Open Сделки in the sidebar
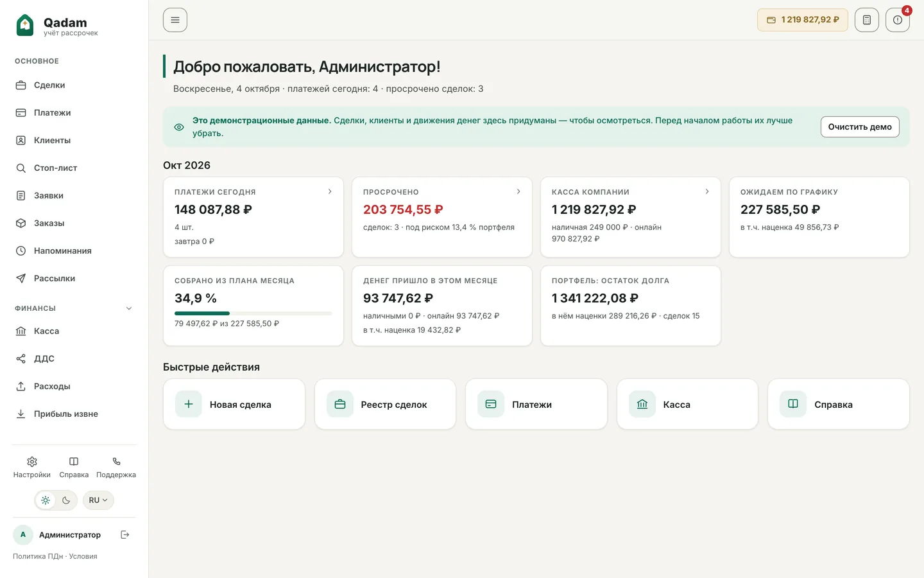This screenshot has height=578, width=924. click(74, 85)
